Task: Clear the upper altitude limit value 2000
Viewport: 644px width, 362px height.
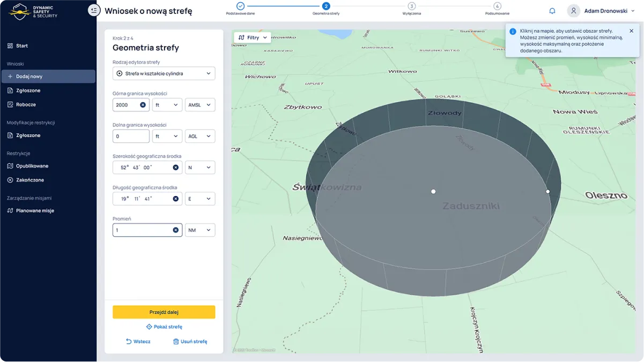Action: pos(143,105)
